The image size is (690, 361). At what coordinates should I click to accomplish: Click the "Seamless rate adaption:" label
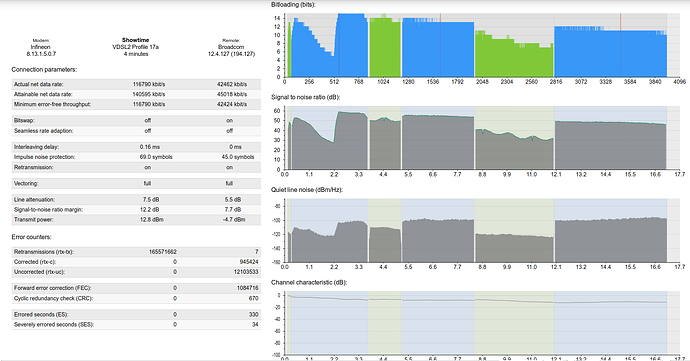(44, 131)
